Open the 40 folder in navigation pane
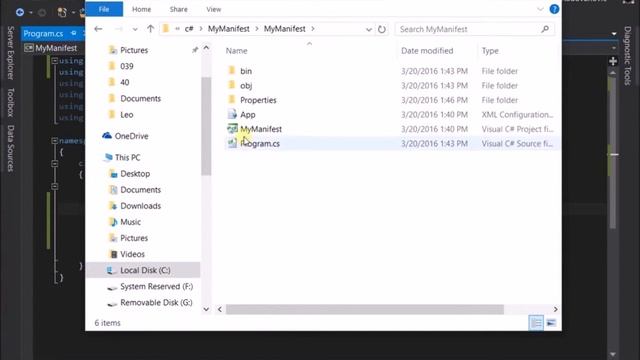Image resolution: width=640 pixels, height=360 pixels. point(124,82)
